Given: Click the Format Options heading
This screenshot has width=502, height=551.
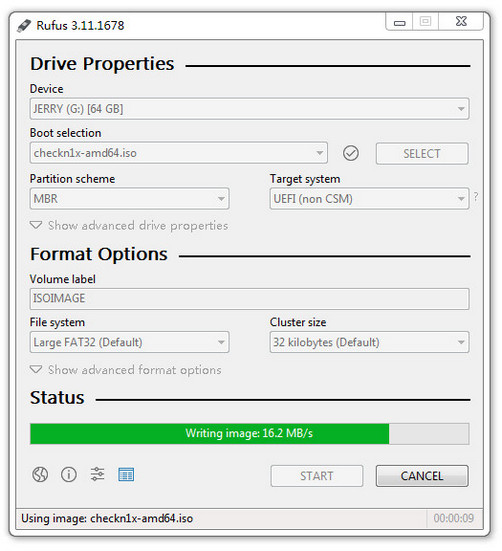Looking at the screenshot, I should tap(99, 254).
